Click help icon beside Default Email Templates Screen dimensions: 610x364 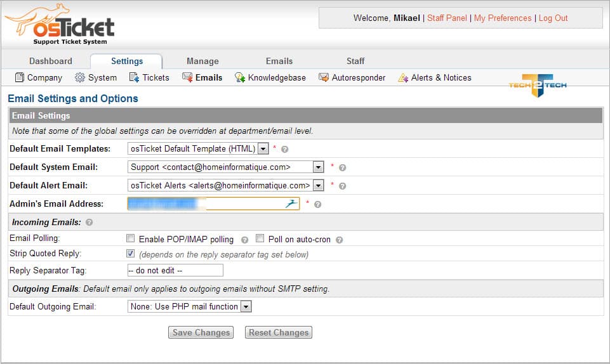coord(285,150)
